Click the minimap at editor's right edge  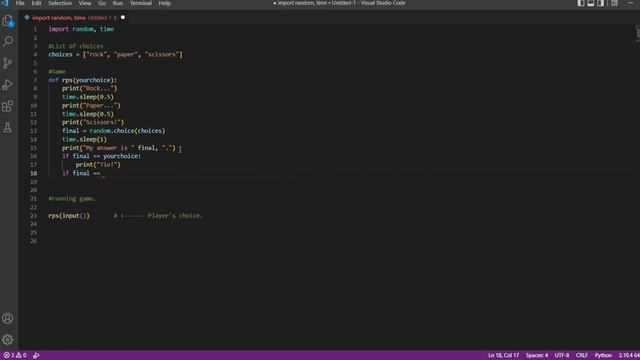(638, 33)
